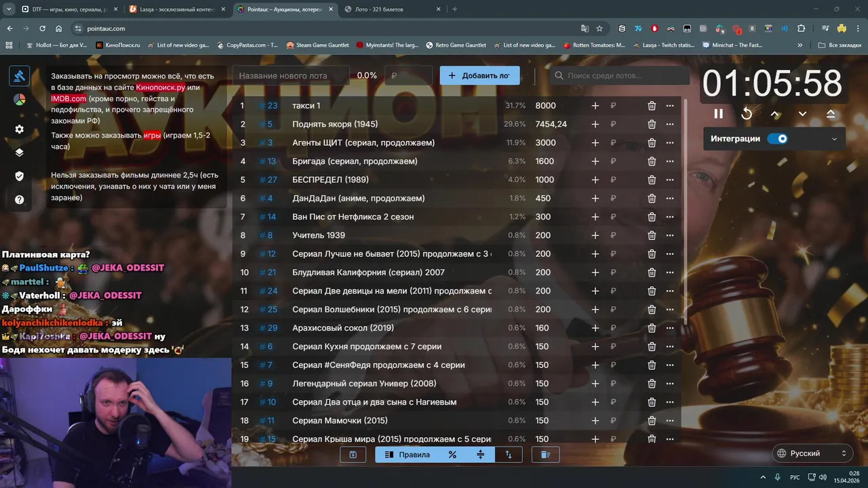Show hidden system tray icons
This screenshot has height=488, width=868.
pos(763,478)
